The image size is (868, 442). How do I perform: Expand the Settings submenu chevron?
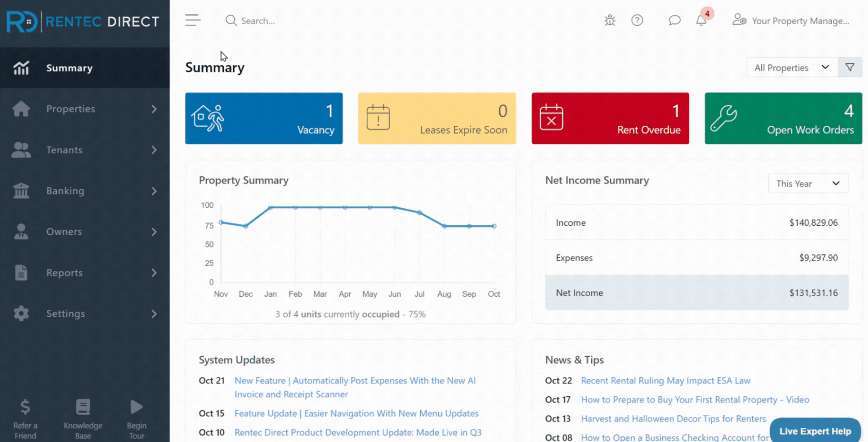pyautogui.click(x=154, y=314)
